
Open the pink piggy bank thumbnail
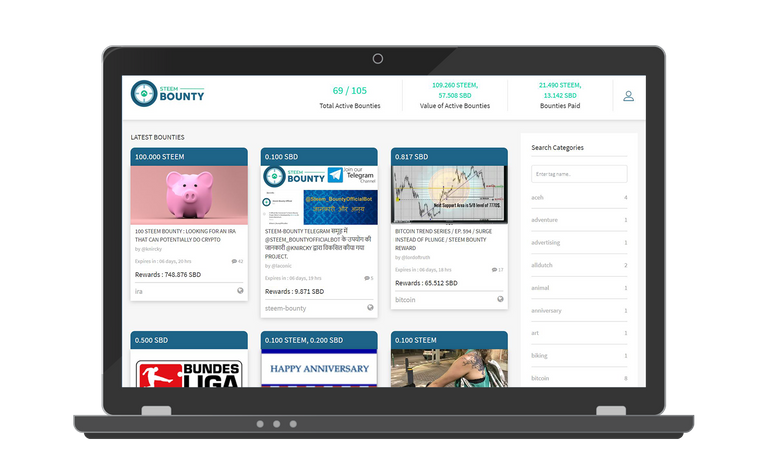(189, 195)
